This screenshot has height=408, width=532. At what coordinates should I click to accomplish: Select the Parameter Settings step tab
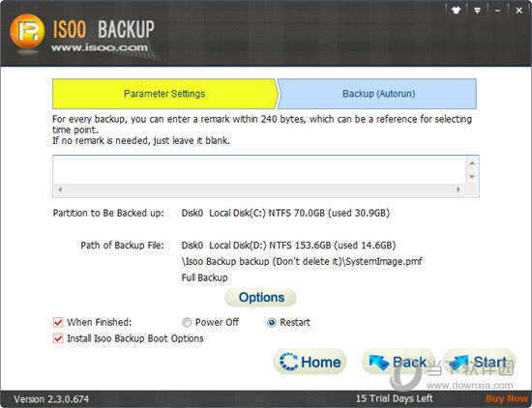tap(164, 94)
